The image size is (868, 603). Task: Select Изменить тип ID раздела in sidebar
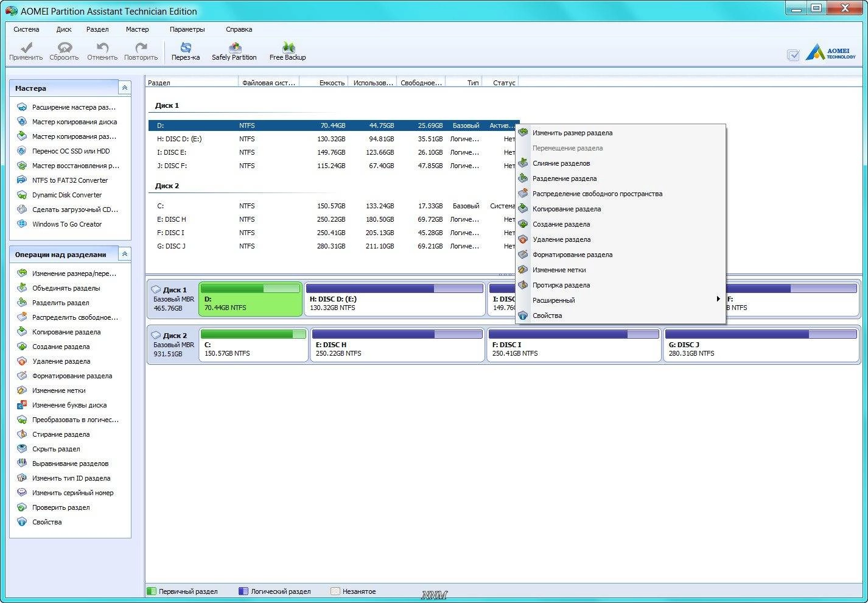pos(71,478)
